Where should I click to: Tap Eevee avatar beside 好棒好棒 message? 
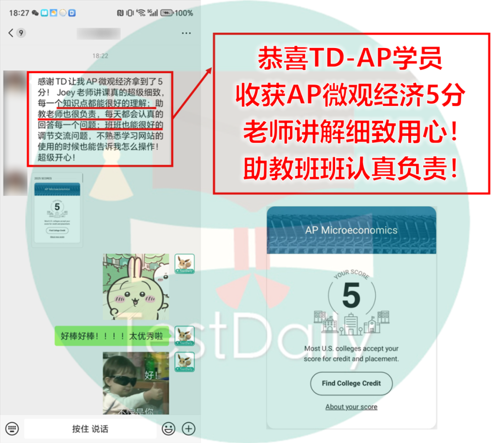(x=184, y=336)
